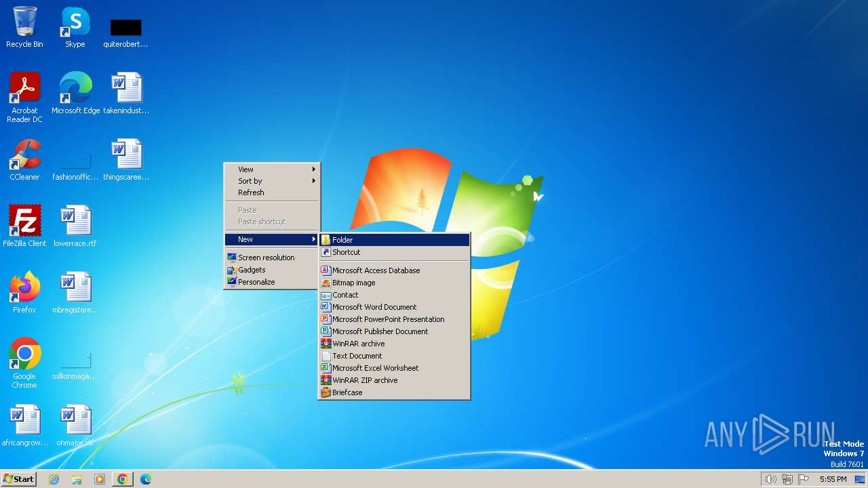Create new Microsoft Word Document
The image size is (868, 488).
(x=394, y=307)
